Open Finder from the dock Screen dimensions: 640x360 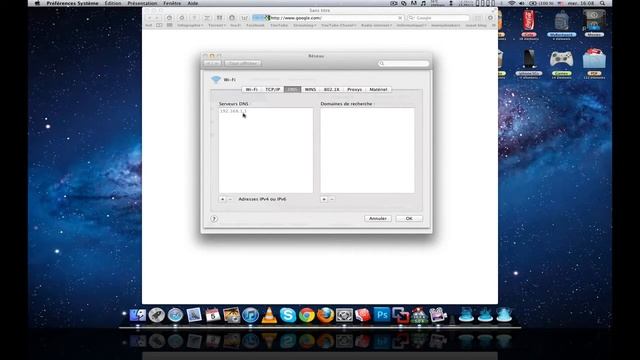pyautogui.click(x=138, y=315)
